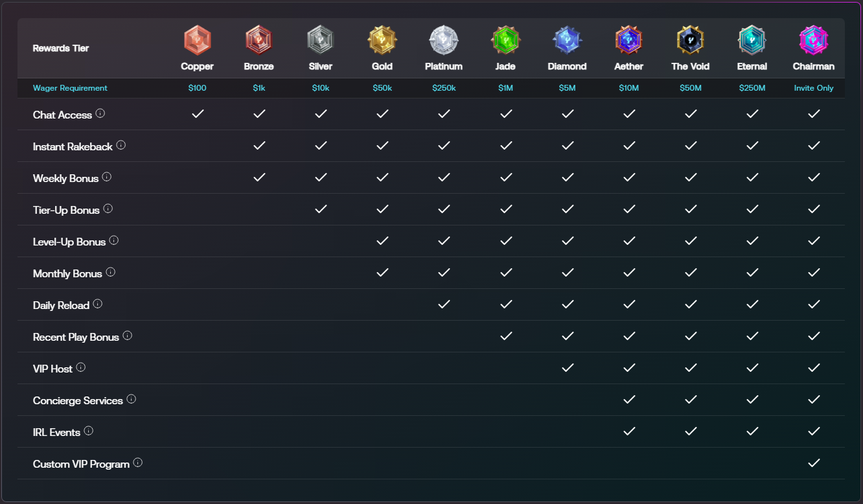
Task: Click info icon next to Custom VIP Program
Action: [138, 463]
